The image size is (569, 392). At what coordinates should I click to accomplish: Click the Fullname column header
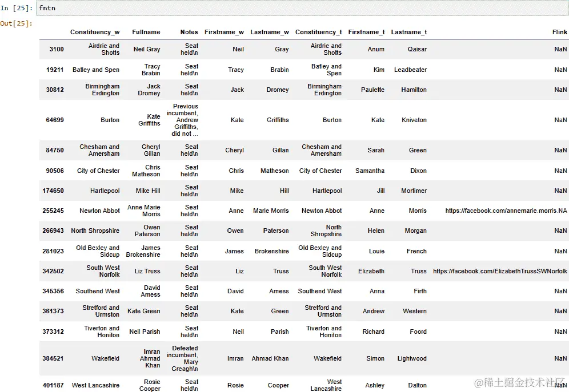tap(146, 32)
